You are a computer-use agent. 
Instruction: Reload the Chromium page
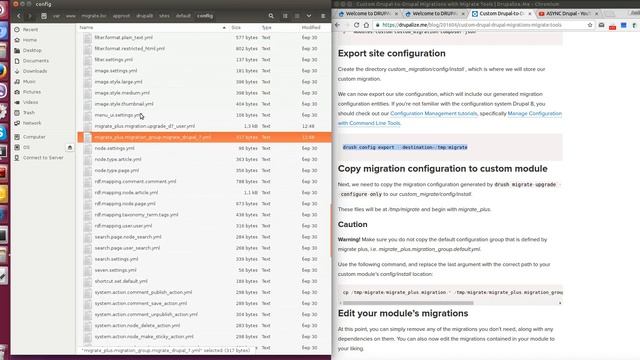click(x=356, y=25)
